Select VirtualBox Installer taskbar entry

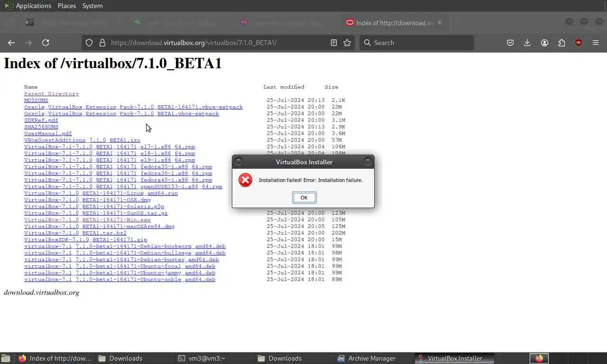click(454, 358)
